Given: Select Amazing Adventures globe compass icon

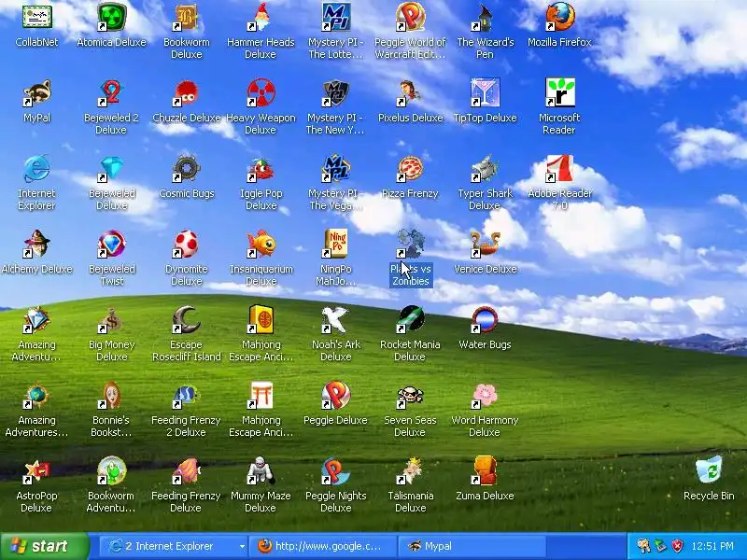Looking at the screenshot, I should click(36, 395).
